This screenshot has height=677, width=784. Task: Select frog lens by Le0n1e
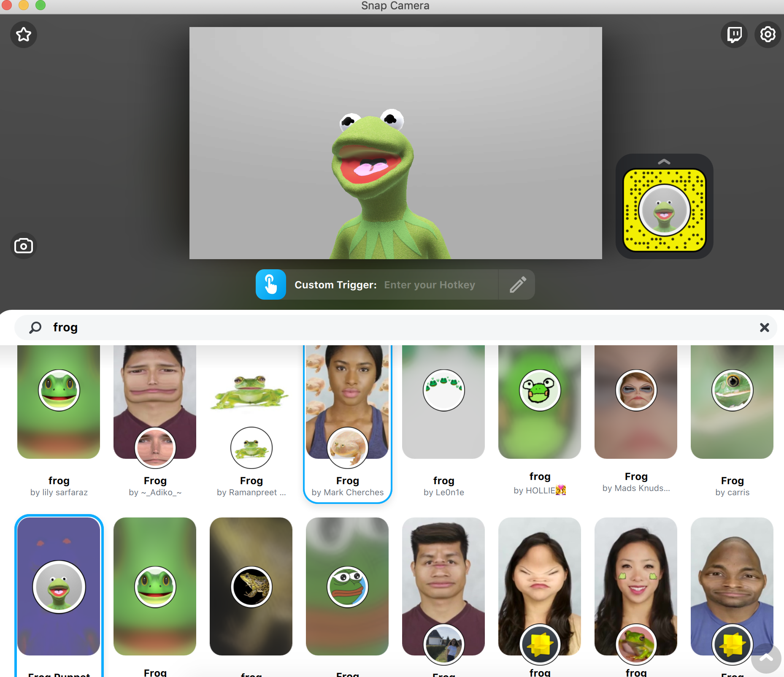tap(443, 422)
